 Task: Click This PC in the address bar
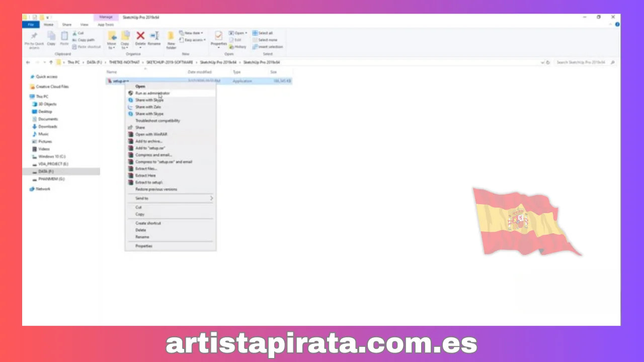click(73, 62)
